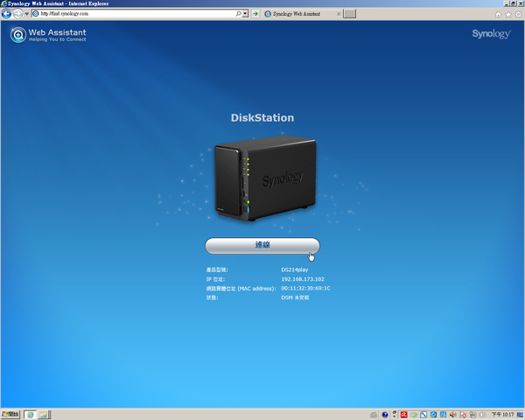Launch Internet Explorer from the taskbar

(30, 414)
